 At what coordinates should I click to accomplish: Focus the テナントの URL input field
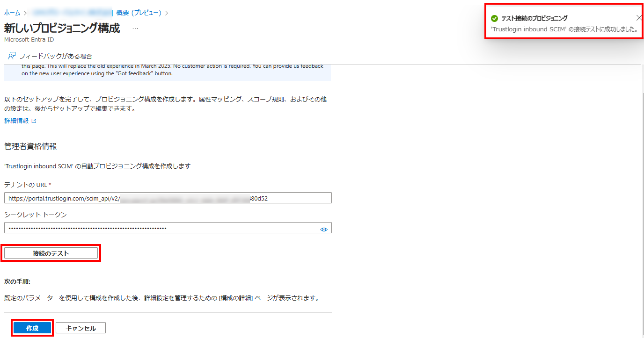[168, 198]
